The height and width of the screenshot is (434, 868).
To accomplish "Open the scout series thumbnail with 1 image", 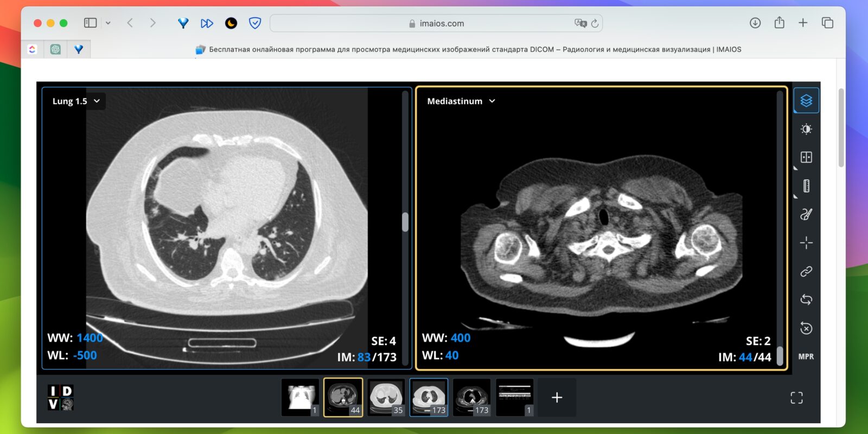I will pyautogui.click(x=300, y=397).
